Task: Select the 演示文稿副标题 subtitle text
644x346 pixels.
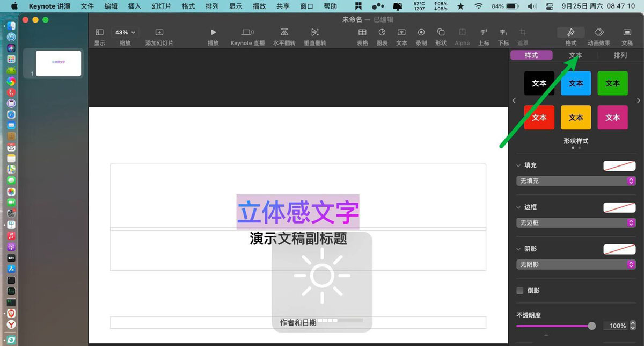Action: pyautogui.click(x=298, y=239)
